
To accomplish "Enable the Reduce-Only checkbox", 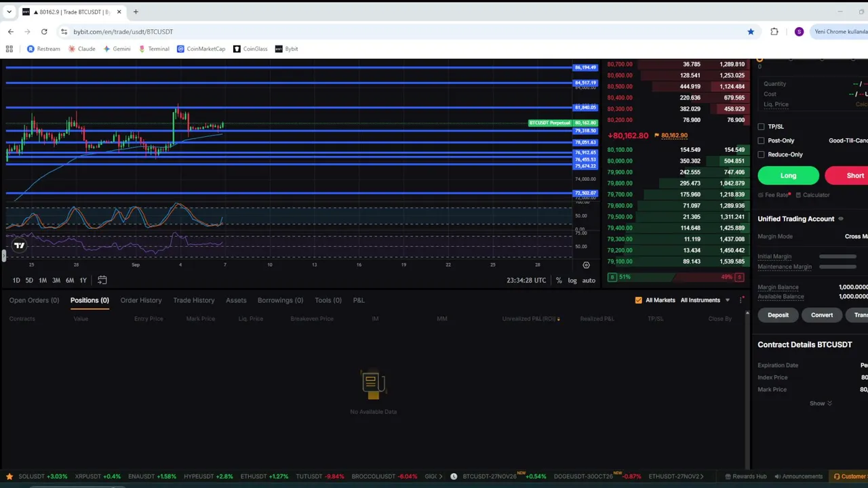I will point(761,155).
